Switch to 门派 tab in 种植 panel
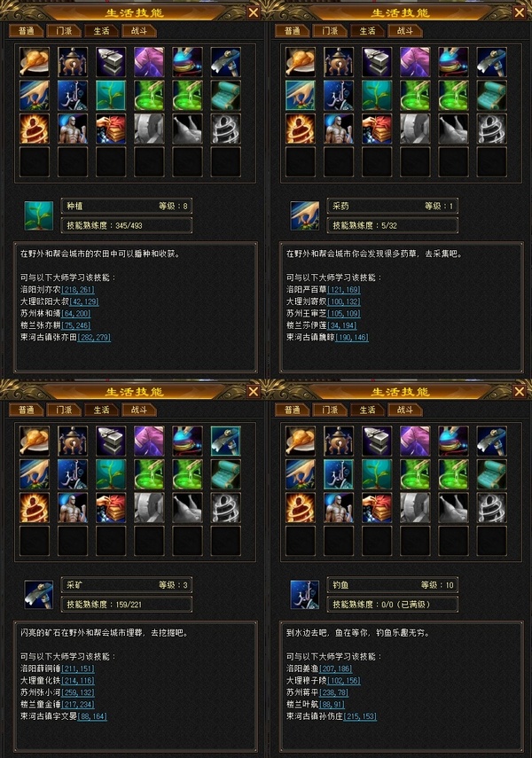 tap(64, 31)
